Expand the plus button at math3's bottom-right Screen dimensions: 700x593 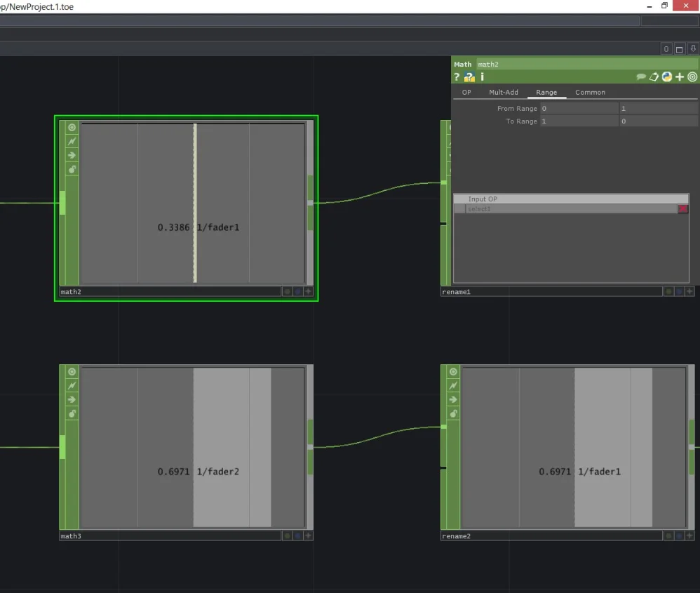[x=308, y=536]
